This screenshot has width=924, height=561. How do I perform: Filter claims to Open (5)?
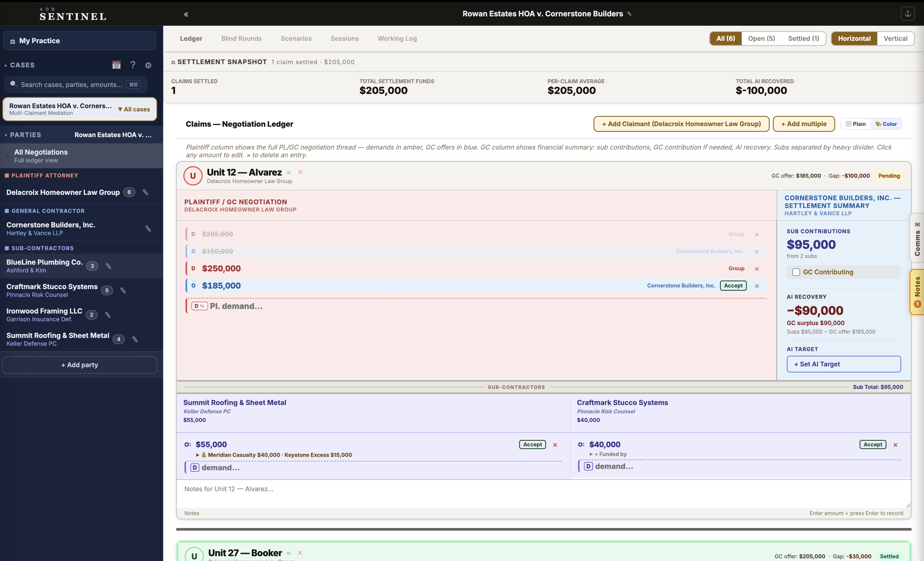761,38
